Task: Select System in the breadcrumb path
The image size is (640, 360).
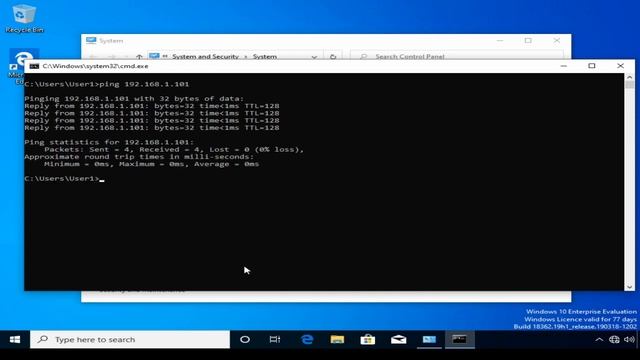Action: click(264, 57)
